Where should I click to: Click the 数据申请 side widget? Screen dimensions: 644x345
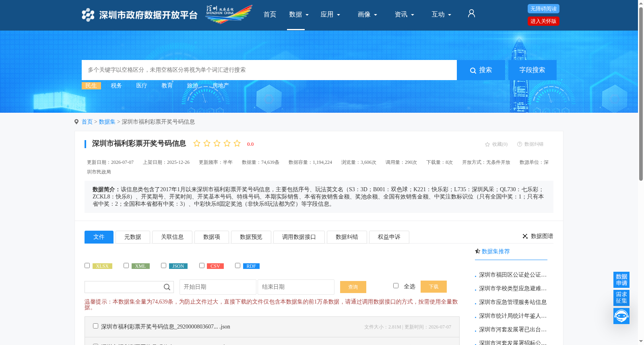click(x=621, y=280)
